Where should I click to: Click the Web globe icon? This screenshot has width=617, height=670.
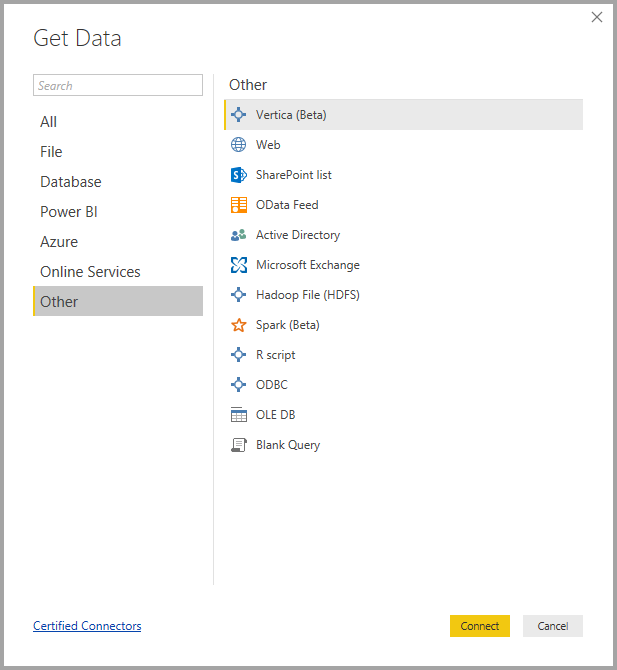pyautogui.click(x=238, y=144)
